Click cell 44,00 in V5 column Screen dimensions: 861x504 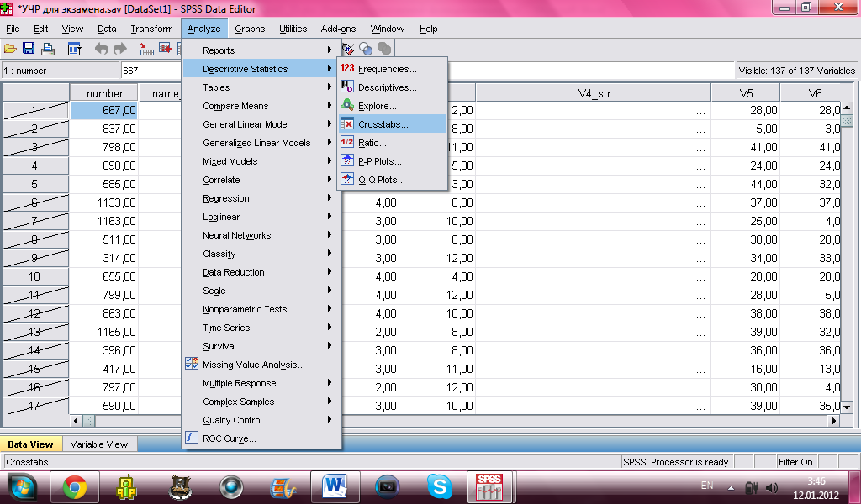coord(746,184)
